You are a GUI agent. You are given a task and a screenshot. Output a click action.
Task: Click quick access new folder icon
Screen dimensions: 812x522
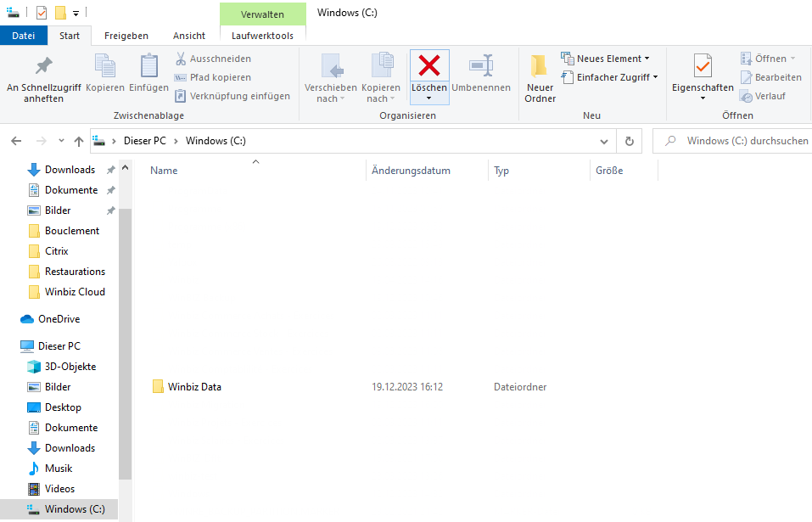pos(60,13)
